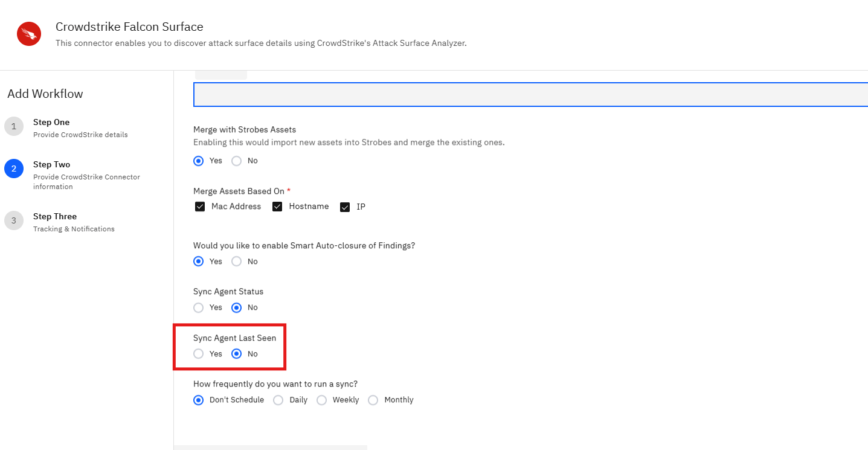Select No for Sync Agent Last Seen
This screenshot has height=450, width=868.
click(x=237, y=354)
